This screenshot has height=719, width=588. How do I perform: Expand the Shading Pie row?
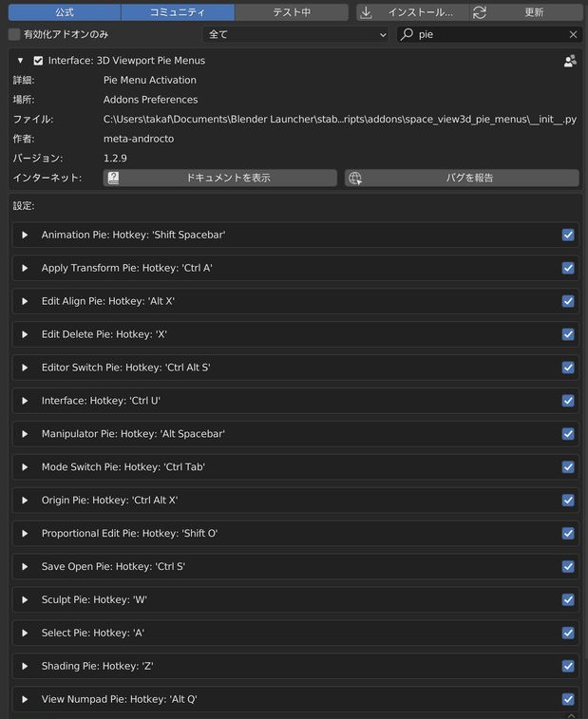25,666
